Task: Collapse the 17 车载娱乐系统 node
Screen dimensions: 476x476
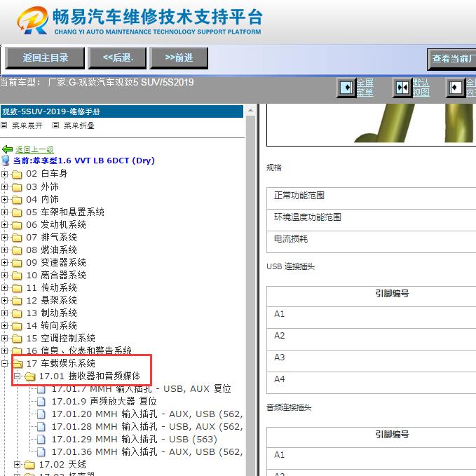Action: pos(4,363)
